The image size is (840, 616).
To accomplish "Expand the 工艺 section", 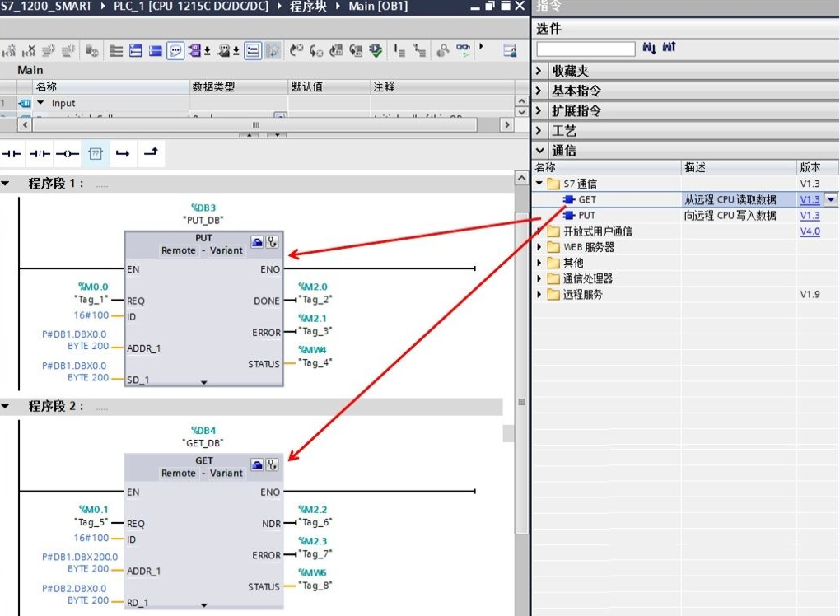I will coord(539,131).
